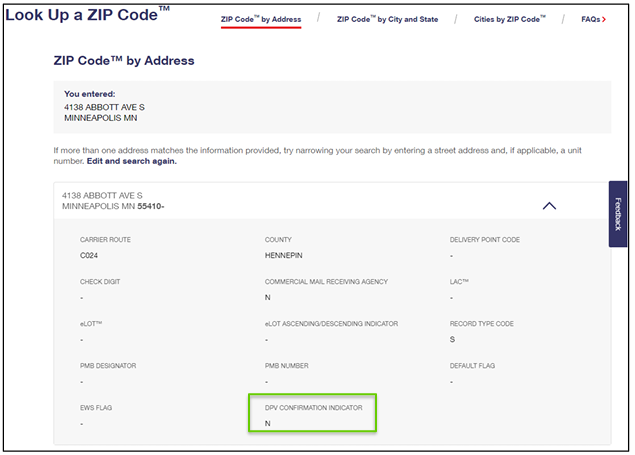The image size is (635, 455).
Task: Select the ZIP Code by Address page title
Action: click(124, 60)
